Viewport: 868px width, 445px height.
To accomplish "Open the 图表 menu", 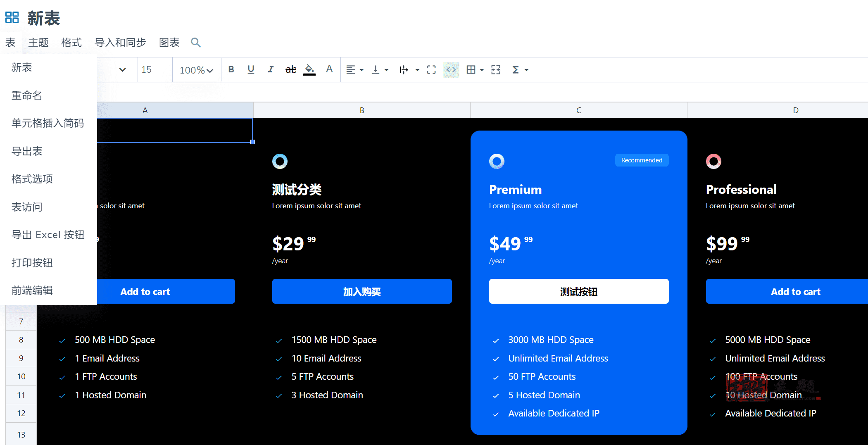I will point(169,43).
